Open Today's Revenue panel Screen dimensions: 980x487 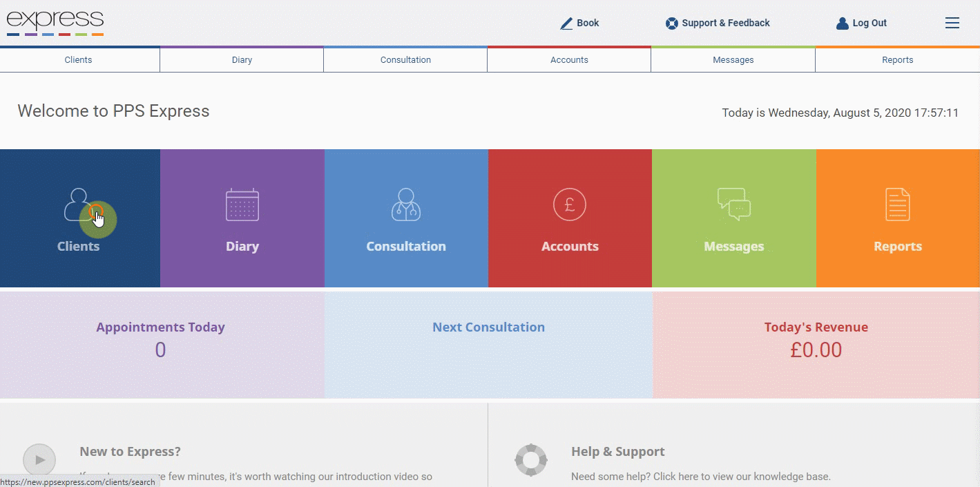point(816,345)
